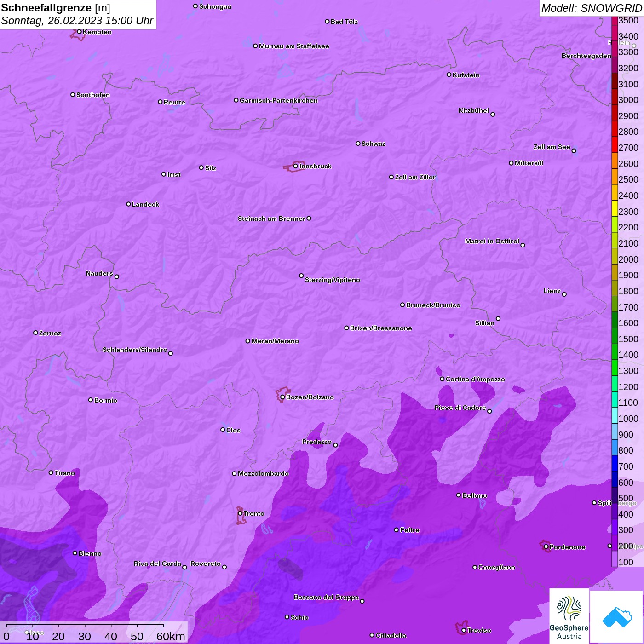Click the green 1500 m legend swatch
Screen dimensions: 644x644
coord(615,336)
